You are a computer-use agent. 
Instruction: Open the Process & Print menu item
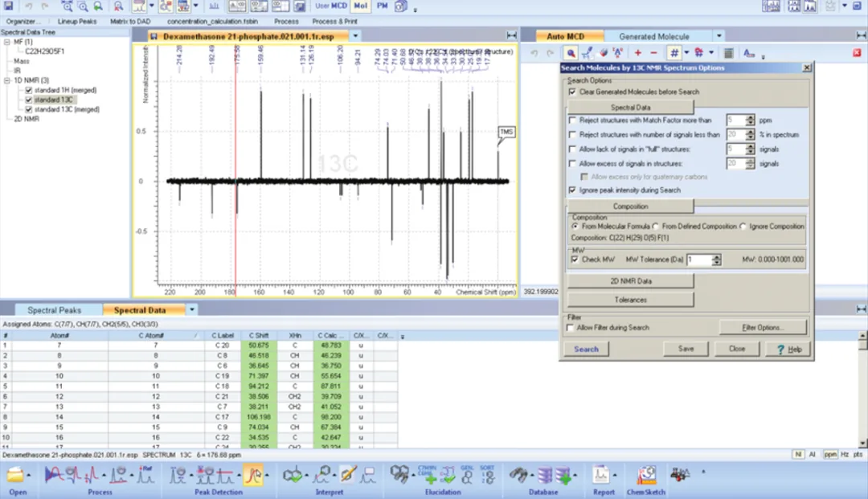pos(334,22)
